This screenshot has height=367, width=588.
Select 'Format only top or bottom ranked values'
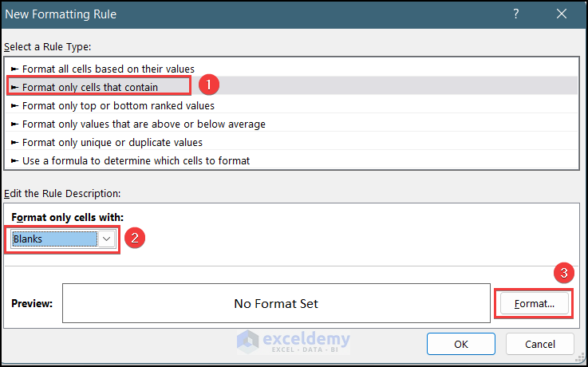pos(118,105)
